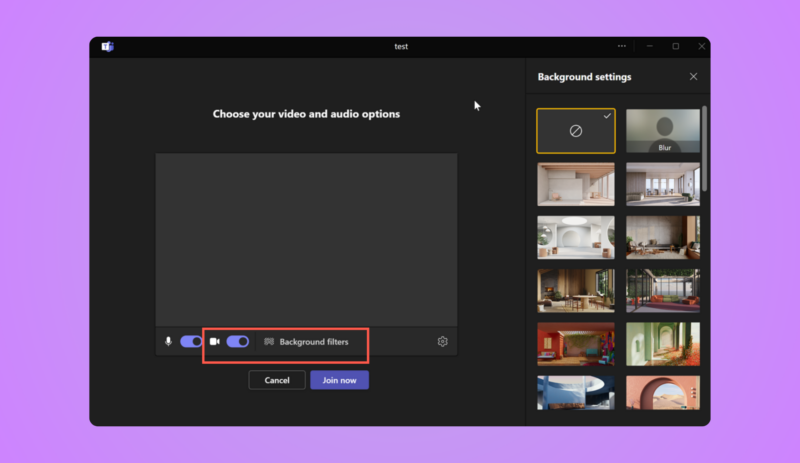Screen dimensions: 800x463
Task: Open the three-dots more options menu
Action: tap(621, 46)
